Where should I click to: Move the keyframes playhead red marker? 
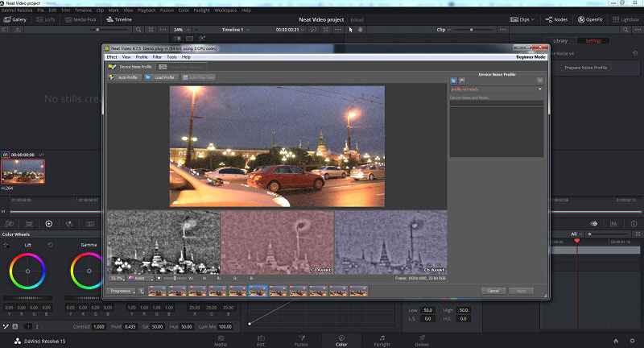coord(577,241)
